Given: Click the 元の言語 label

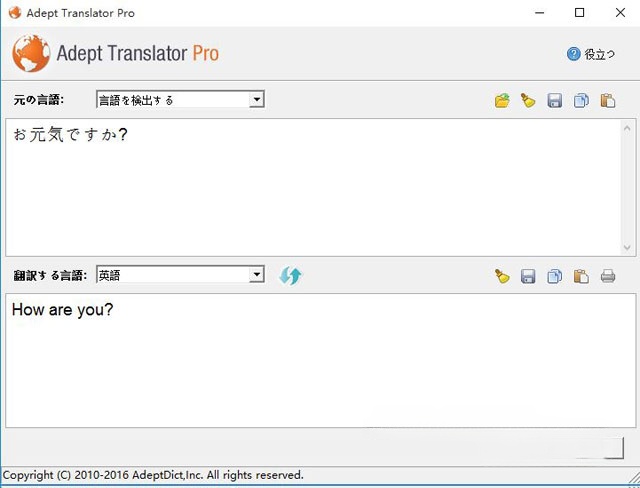Looking at the screenshot, I should 39,100.
